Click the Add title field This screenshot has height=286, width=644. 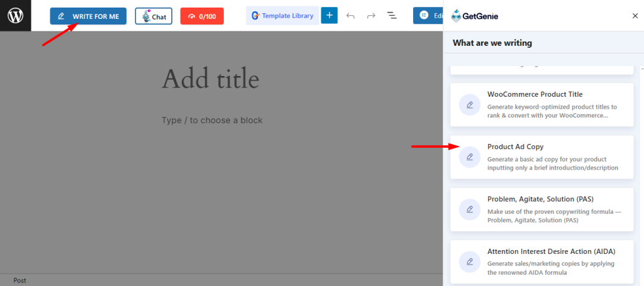pos(210,80)
